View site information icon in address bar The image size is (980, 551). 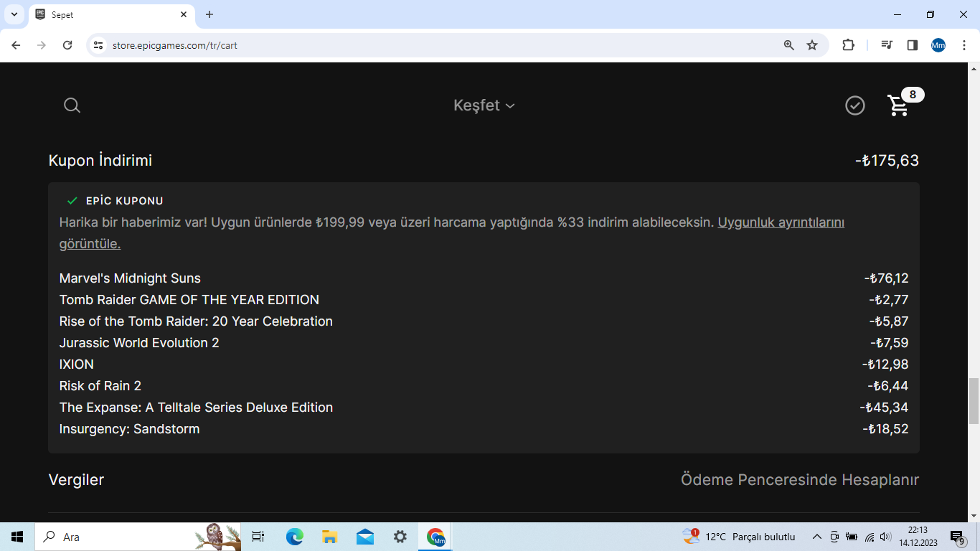pyautogui.click(x=98, y=45)
